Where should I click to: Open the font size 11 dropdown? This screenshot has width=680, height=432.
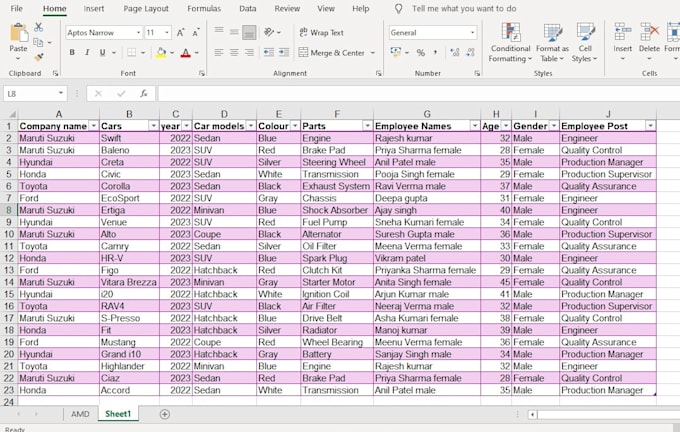point(167,33)
